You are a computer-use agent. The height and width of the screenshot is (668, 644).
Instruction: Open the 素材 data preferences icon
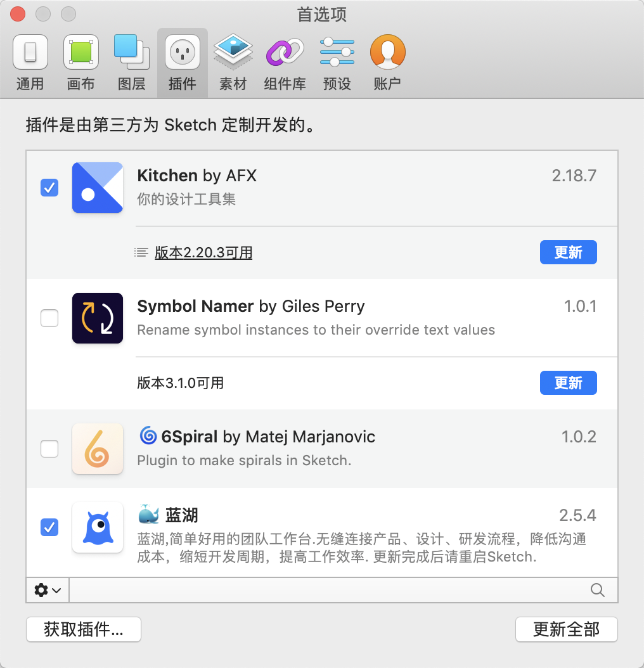(233, 52)
